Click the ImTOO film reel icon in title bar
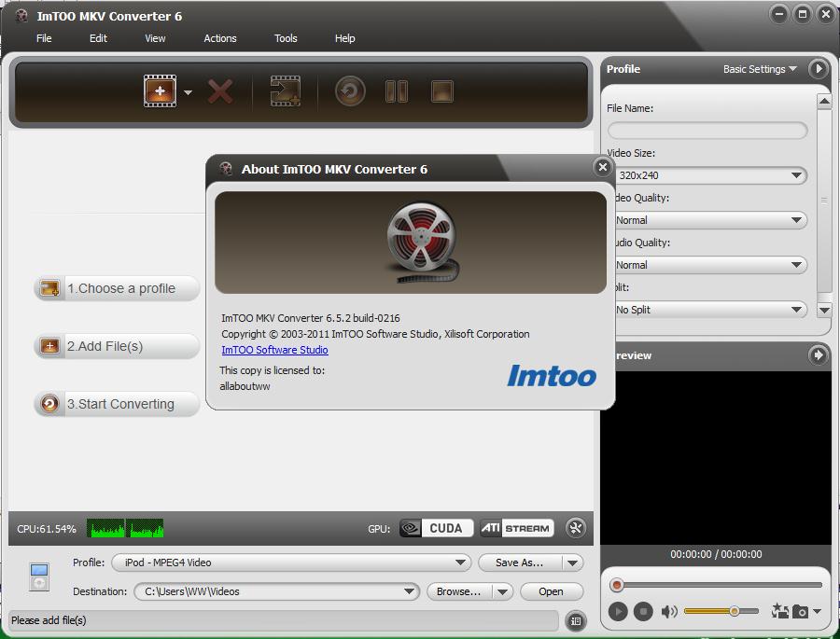The image size is (840, 639). [x=21, y=16]
